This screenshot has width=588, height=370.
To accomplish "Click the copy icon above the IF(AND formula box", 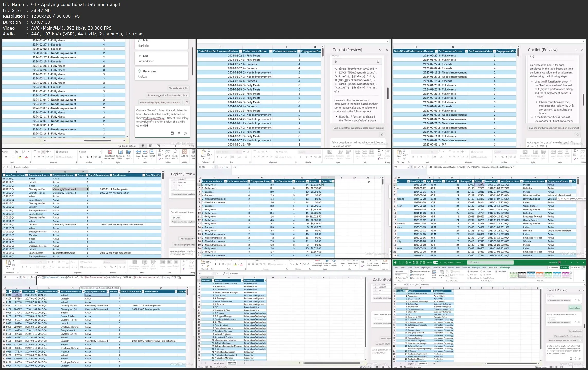I will (x=378, y=61).
